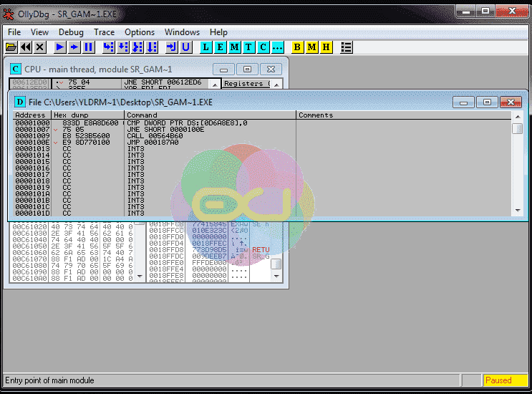
Task: Open Breakpoints window B icon
Action: point(297,47)
